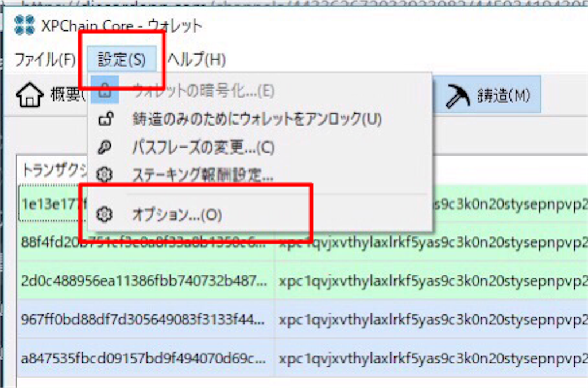Open the ファイル(F) menu

tap(45, 60)
